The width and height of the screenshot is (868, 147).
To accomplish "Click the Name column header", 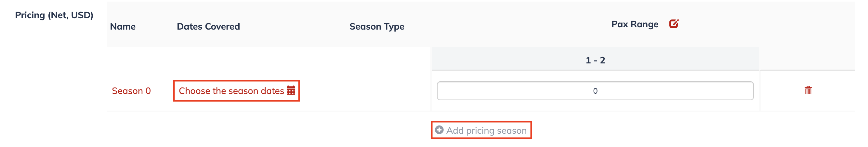I will pos(123,26).
